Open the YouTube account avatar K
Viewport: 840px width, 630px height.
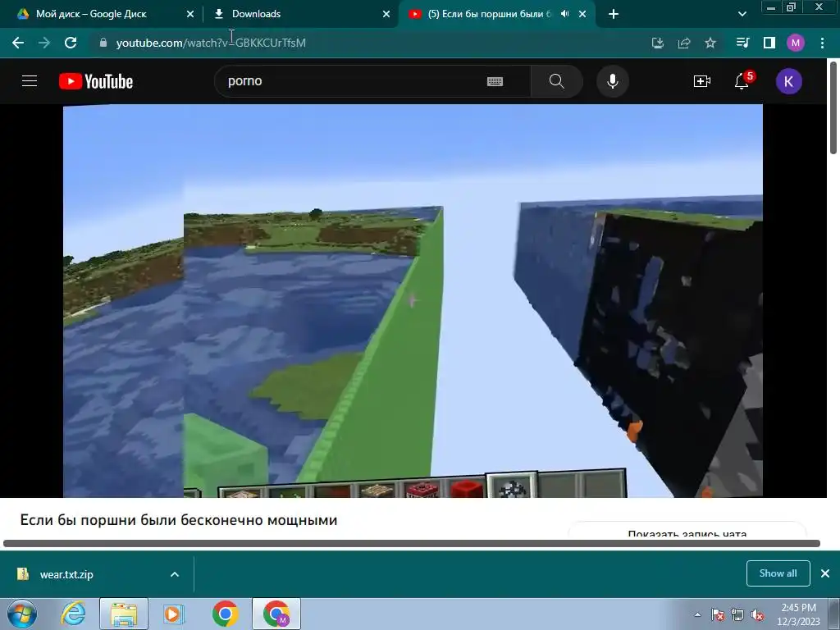(788, 81)
